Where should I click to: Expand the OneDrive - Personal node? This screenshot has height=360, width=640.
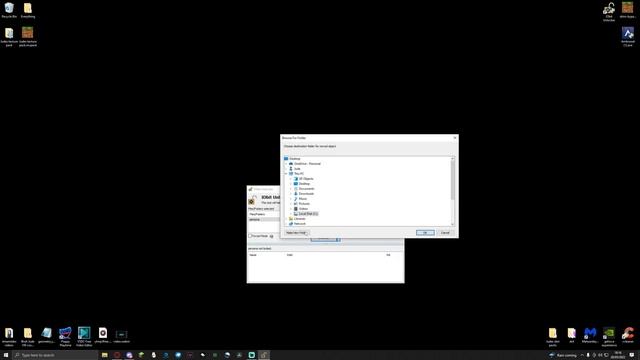pos(286,164)
